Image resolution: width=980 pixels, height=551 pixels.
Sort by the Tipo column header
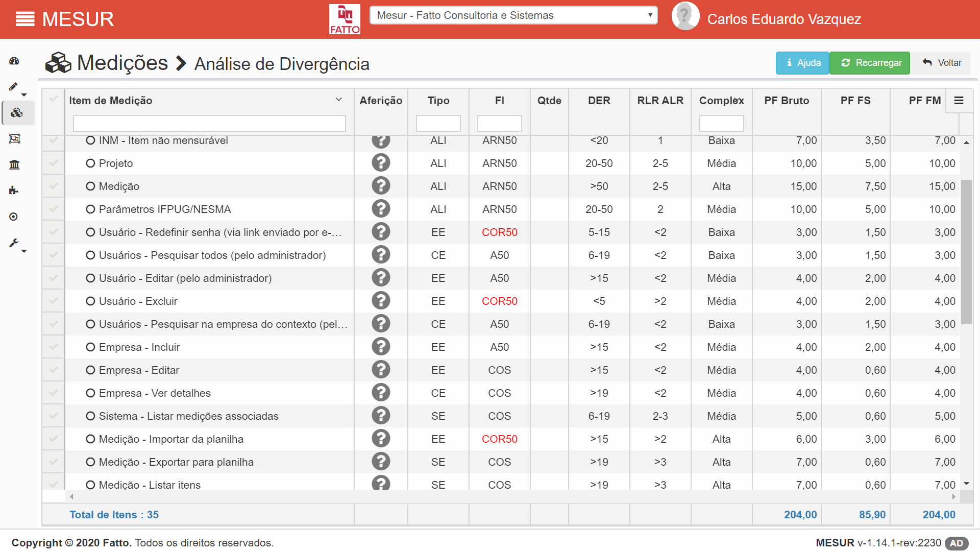coord(438,101)
